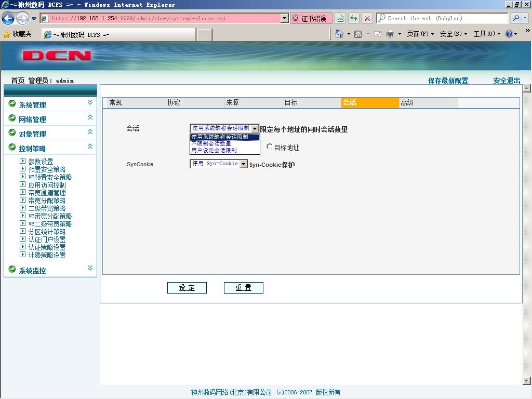Switch to the 协议 tab
This screenshot has height=399, width=532.
coord(195,102)
